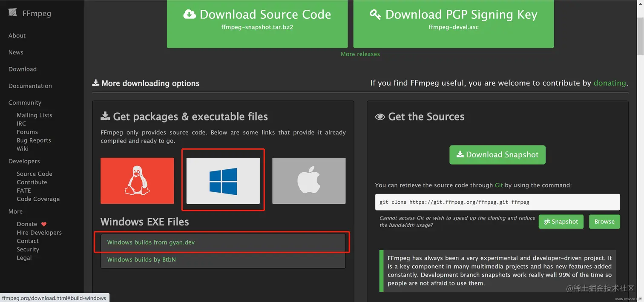The height and width of the screenshot is (302, 644).
Task: Open the Forums link
Action: click(x=27, y=132)
